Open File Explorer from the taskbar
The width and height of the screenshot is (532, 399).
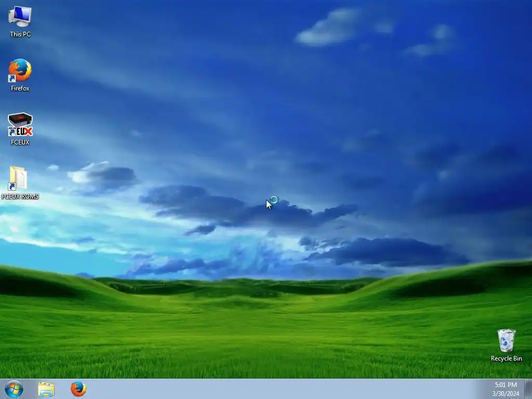pyautogui.click(x=46, y=389)
